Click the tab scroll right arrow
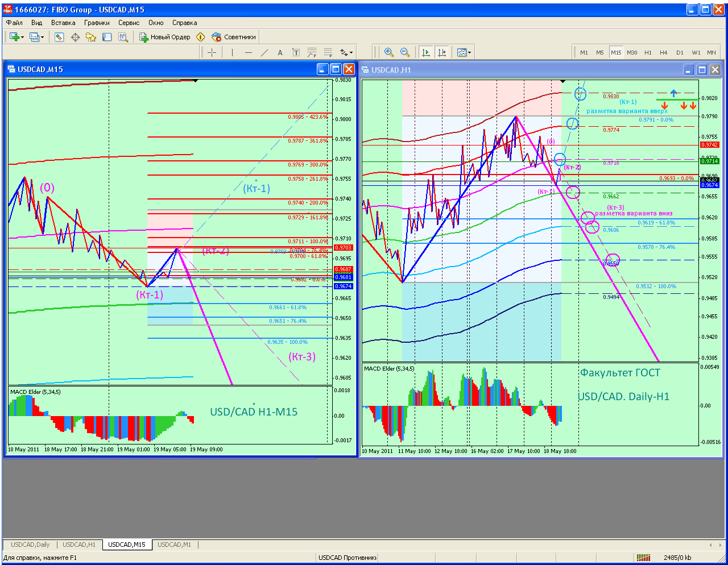The image size is (728, 565). click(x=720, y=545)
